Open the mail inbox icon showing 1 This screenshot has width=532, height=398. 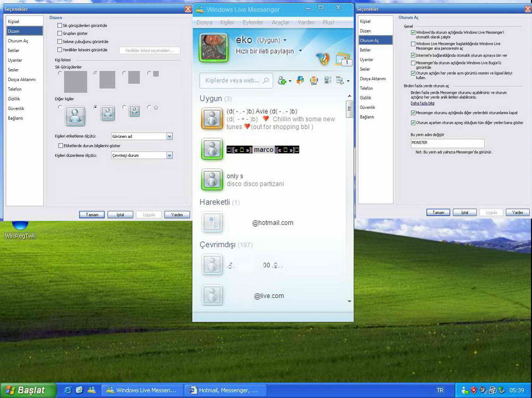[x=343, y=59]
